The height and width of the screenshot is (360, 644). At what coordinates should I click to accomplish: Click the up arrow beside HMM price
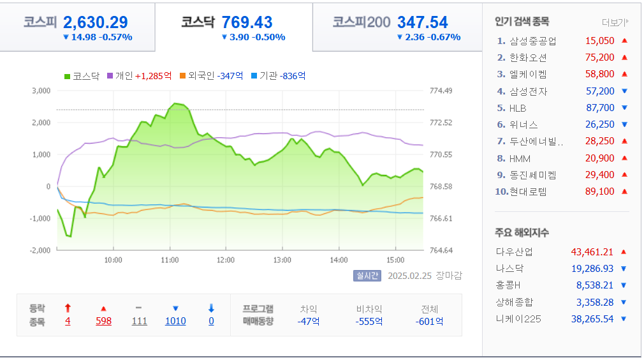click(624, 158)
